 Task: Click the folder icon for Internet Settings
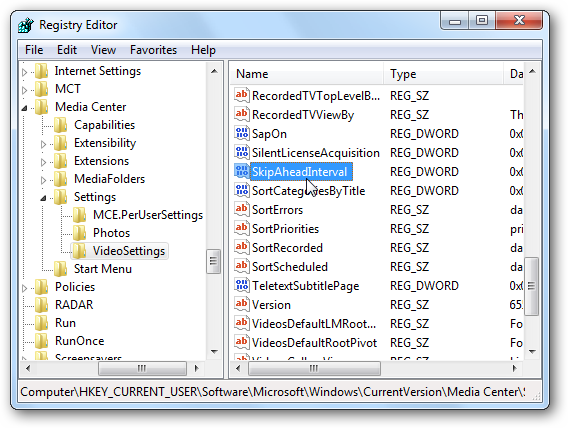tap(42, 71)
